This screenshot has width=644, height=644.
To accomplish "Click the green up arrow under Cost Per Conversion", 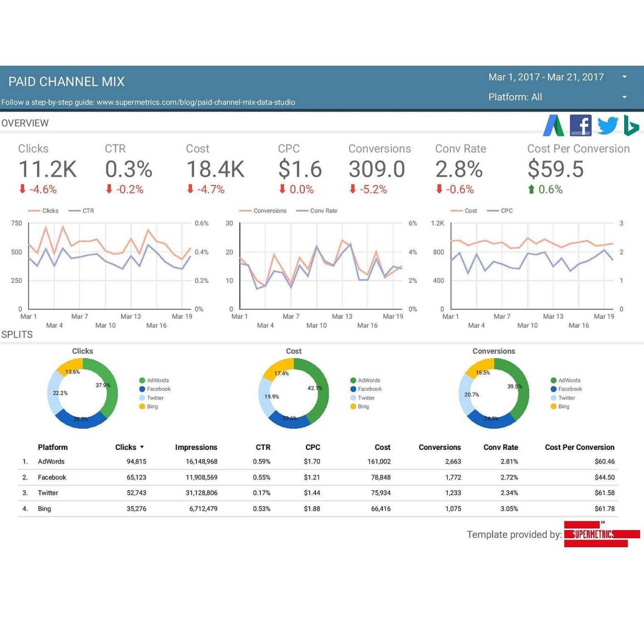I will [531, 190].
